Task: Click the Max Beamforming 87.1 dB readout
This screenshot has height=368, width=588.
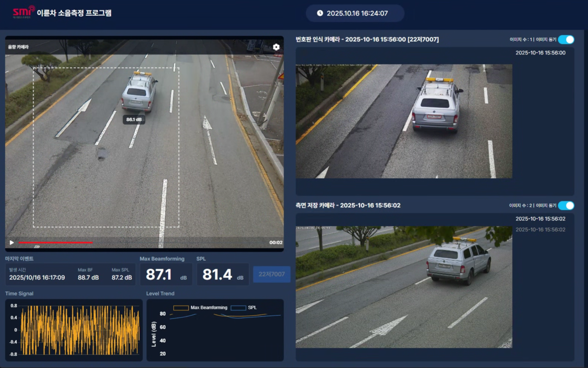Action: (x=166, y=274)
